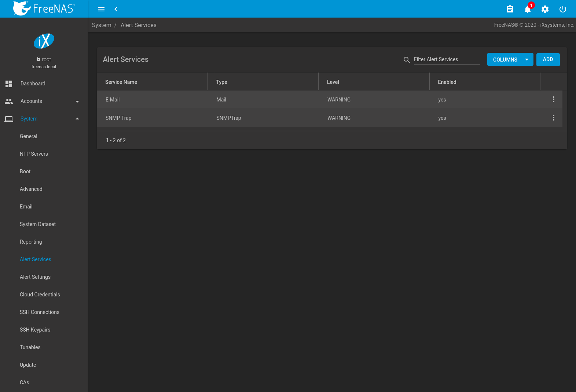Open the alerts notification bell
Screen dimensions: 576x392
coord(527,9)
